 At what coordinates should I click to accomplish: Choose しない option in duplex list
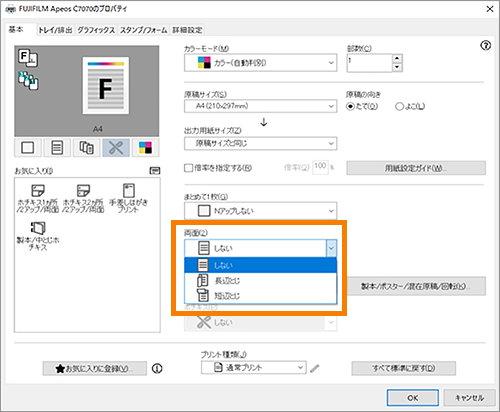(260, 265)
